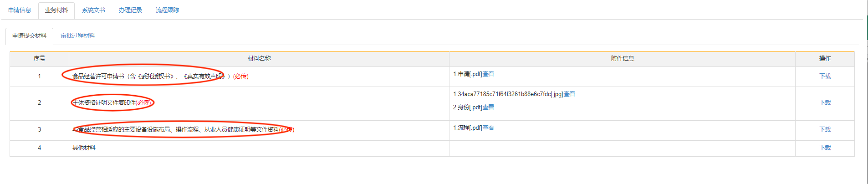Go to the 办理记录 tab
The width and height of the screenshot is (868, 184).
[130, 10]
